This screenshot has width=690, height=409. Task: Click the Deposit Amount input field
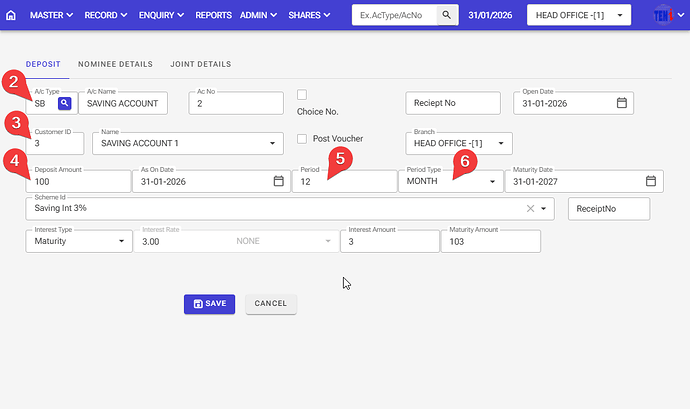(x=80, y=182)
